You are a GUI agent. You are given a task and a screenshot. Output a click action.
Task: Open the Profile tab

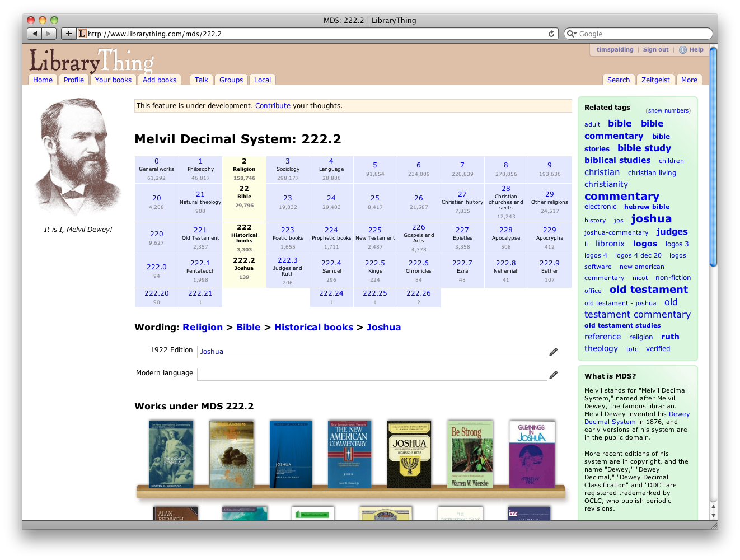74,80
